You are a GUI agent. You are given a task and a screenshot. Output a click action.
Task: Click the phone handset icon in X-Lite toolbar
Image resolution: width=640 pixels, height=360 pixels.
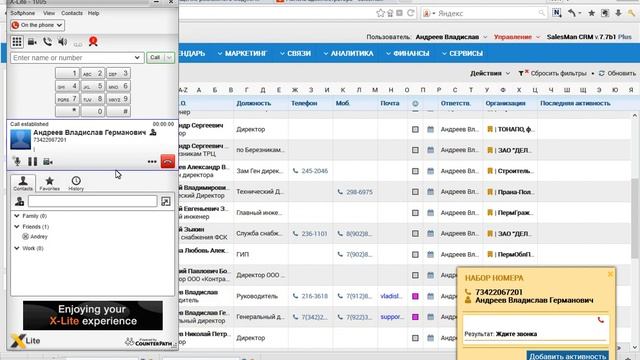47,42
